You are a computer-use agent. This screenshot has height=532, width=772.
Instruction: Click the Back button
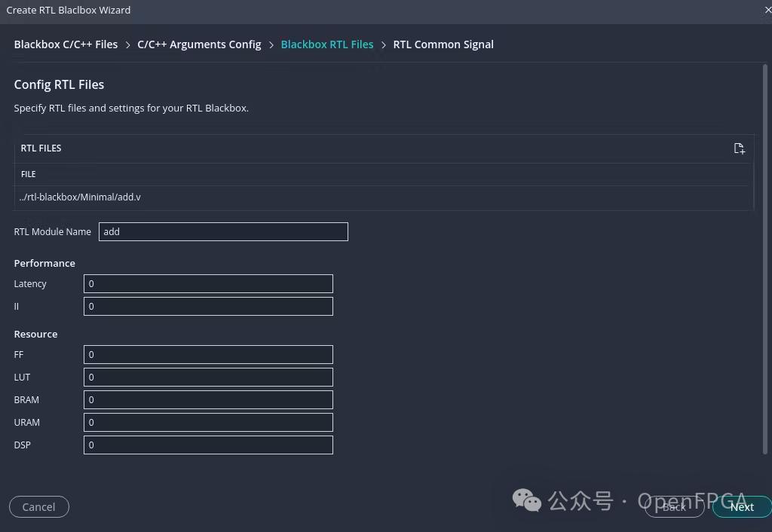tap(674, 507)
